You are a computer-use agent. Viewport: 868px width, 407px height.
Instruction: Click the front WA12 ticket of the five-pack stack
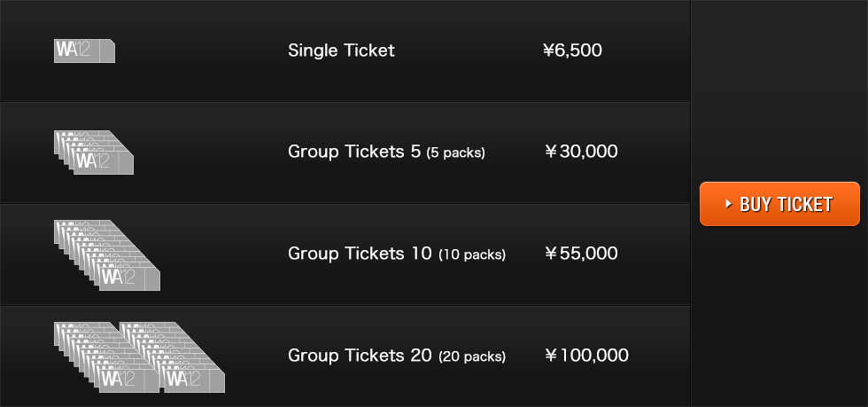coord(104,163)
